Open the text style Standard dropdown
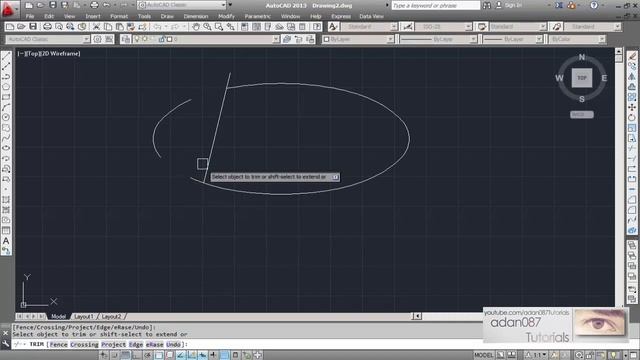Image resolution: width=640 pixels, height=360 pixels. tap(369, 27)
